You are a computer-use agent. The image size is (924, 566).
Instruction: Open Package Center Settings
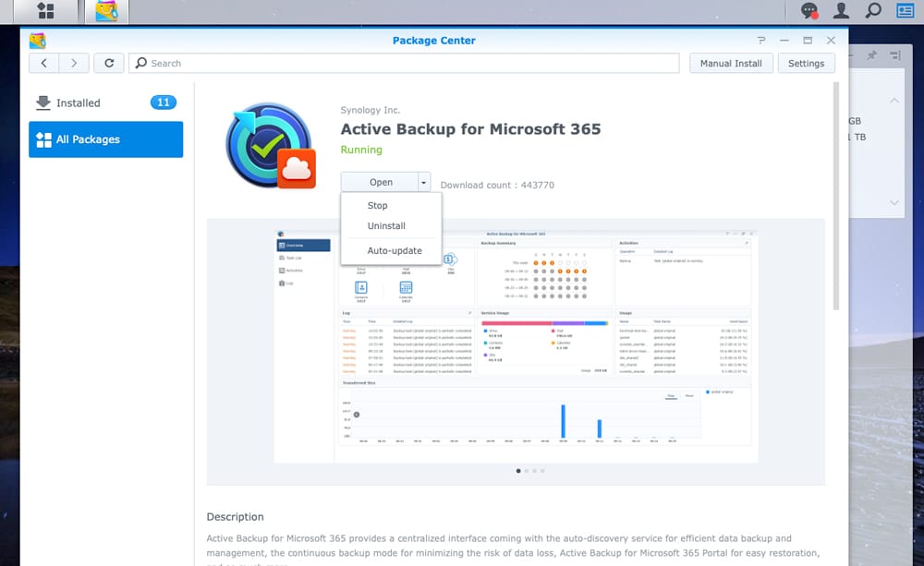tap(806, 63)
